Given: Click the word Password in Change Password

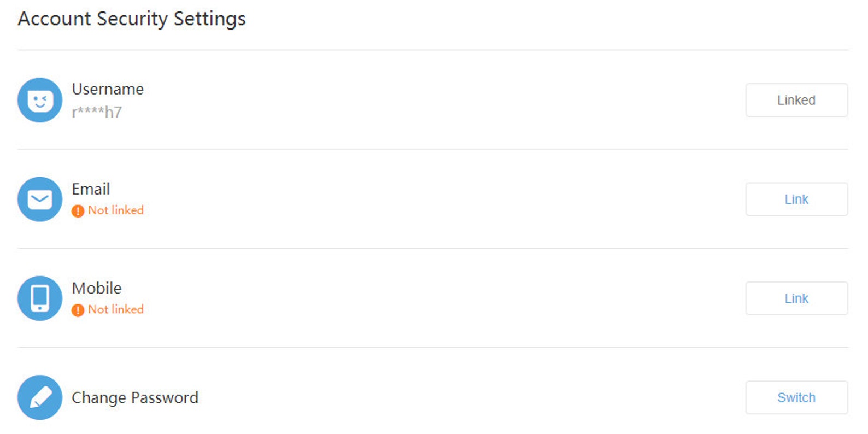Looking at the screenshot, I should click(166, 397).
